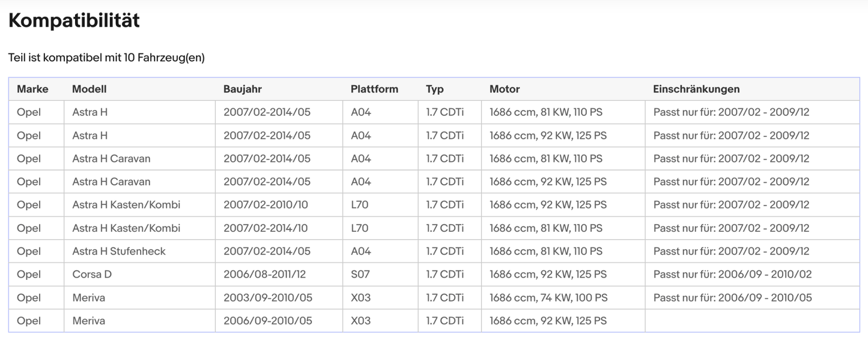The width and height of the screenshot is (868, 340).
Task: Select the Einschränkungen column header
Action: click(x=696, y=89)
